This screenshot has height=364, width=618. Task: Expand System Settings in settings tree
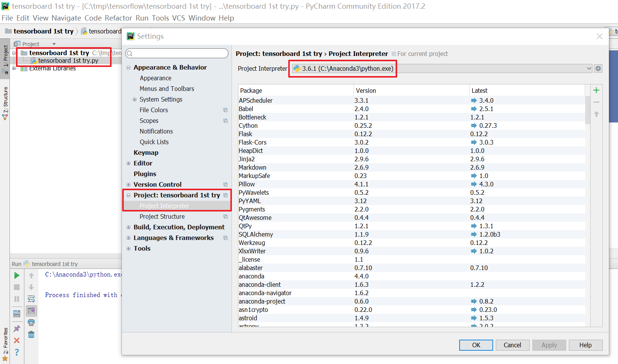coord(134,99)
